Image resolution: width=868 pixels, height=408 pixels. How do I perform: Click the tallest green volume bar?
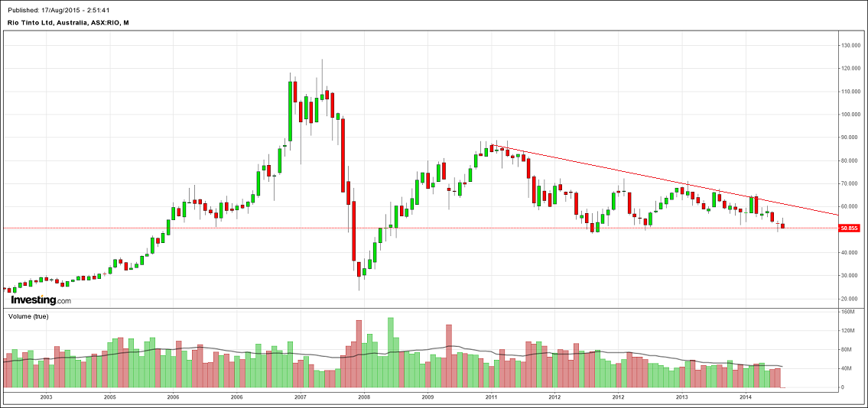pos(391,351)
